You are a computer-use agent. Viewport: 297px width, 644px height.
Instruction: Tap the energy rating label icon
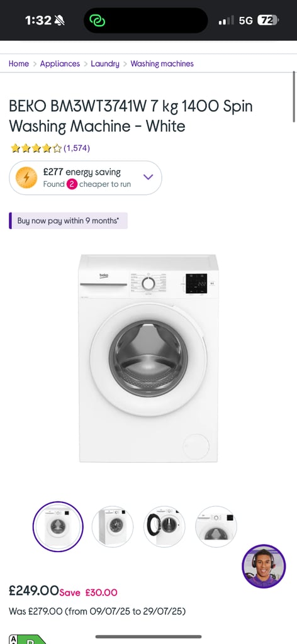(26, 639)
